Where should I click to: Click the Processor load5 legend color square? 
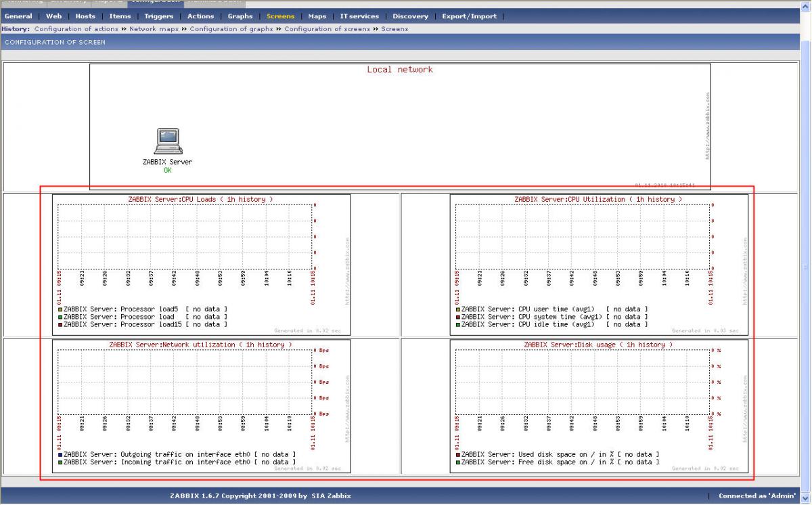[x=60, y=309]
